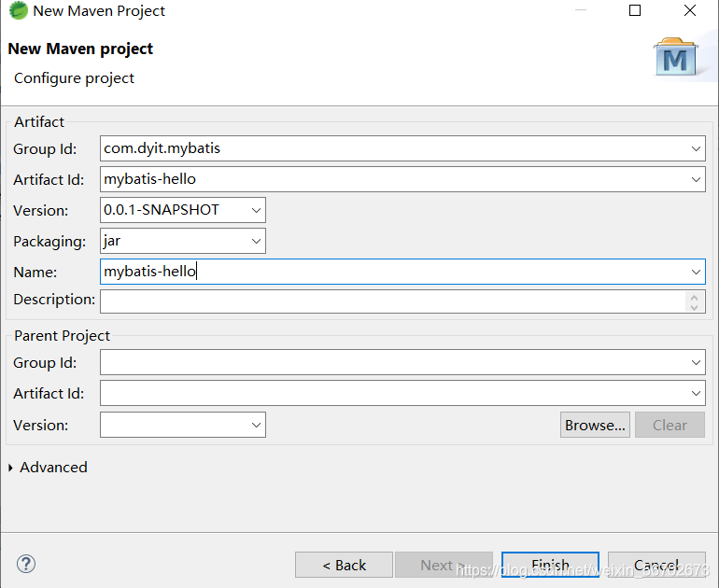The image size is (719, 588).
Task: Click the Browse... button
Action: 595,425
